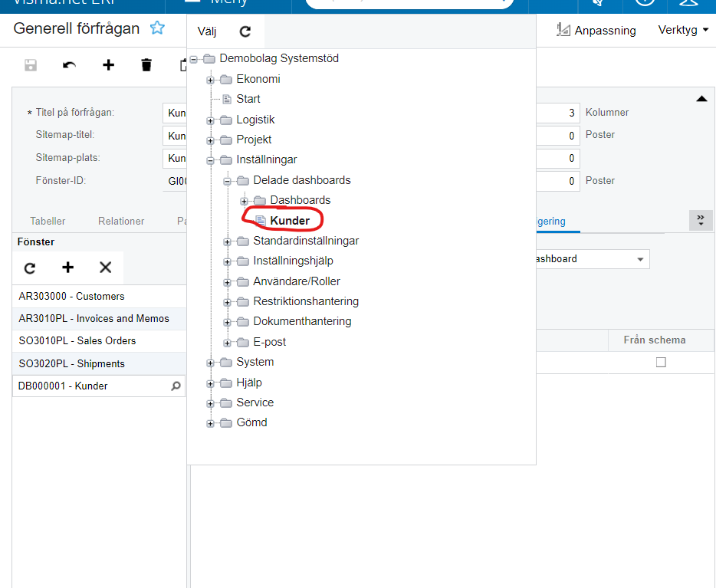716x588 pixels.
Task: Select the Gömd folder in the tree
Action: (251, 422)
